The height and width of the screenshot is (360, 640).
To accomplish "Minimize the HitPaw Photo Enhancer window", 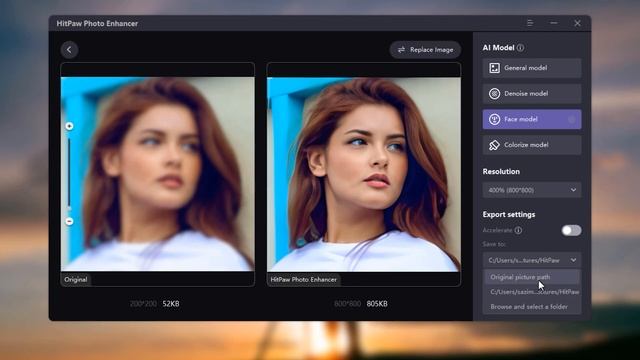I will coord(553,23).
